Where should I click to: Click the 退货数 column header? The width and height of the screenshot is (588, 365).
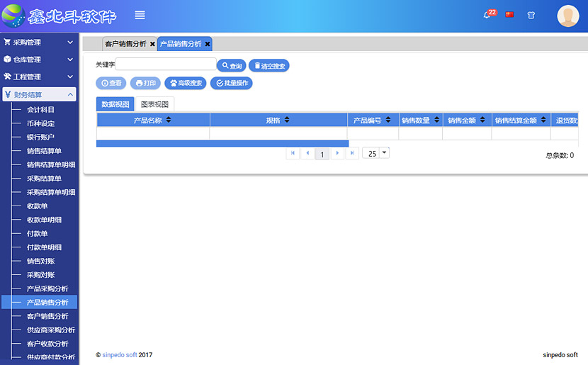click(x=565, y=120)
